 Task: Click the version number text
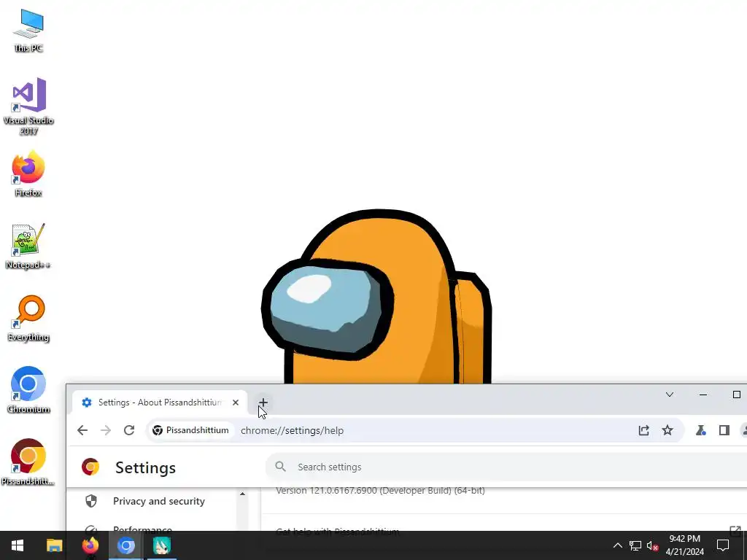coord(380,491)
